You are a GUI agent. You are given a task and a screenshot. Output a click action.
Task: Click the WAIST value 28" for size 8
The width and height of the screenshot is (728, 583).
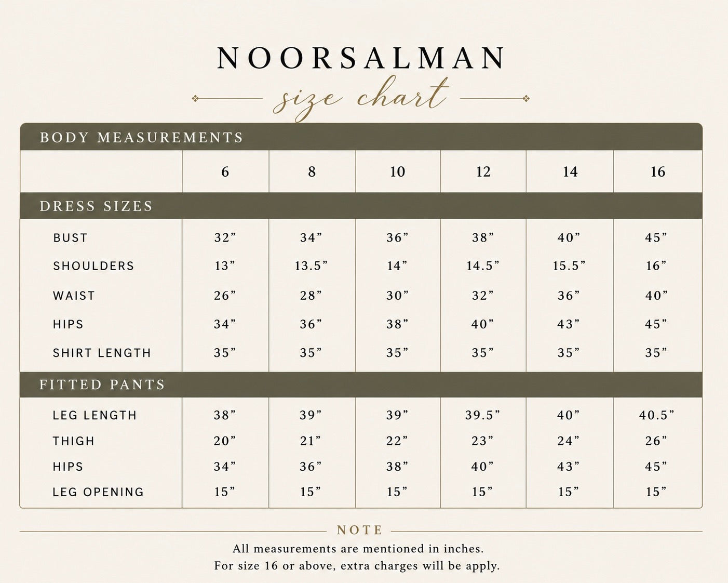[311, 296]
